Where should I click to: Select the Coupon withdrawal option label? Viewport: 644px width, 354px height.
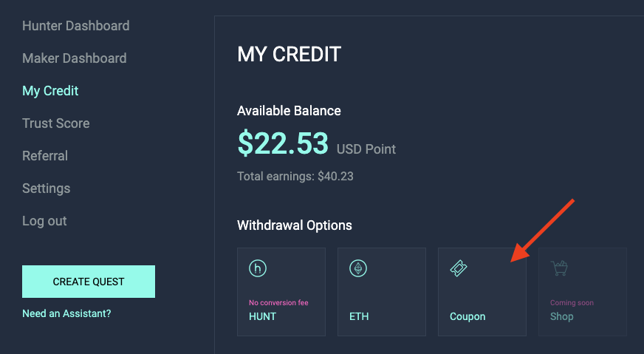467,316
